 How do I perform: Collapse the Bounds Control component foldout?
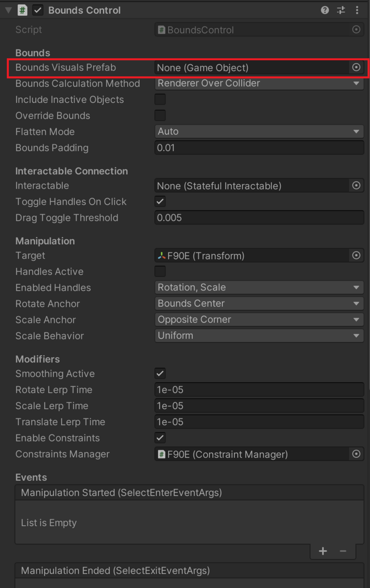[x=8, y=10]
